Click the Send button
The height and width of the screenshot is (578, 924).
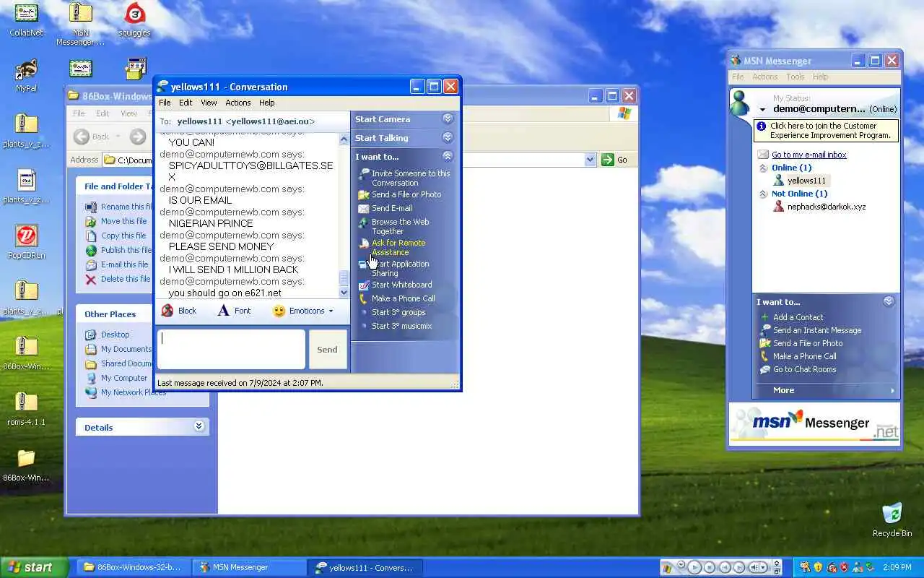coord(327,350)
